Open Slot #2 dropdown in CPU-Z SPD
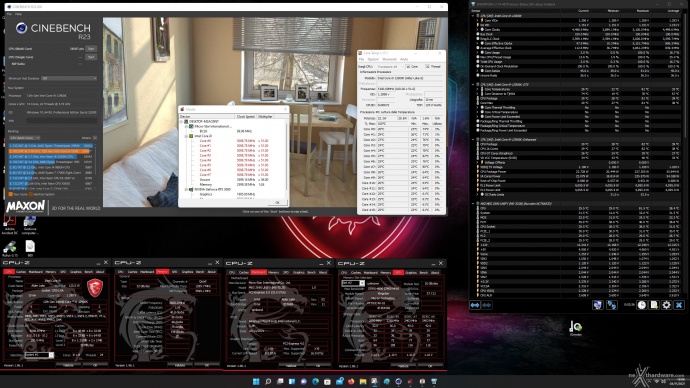Screen dimensions: 690x388 (353, 283)
